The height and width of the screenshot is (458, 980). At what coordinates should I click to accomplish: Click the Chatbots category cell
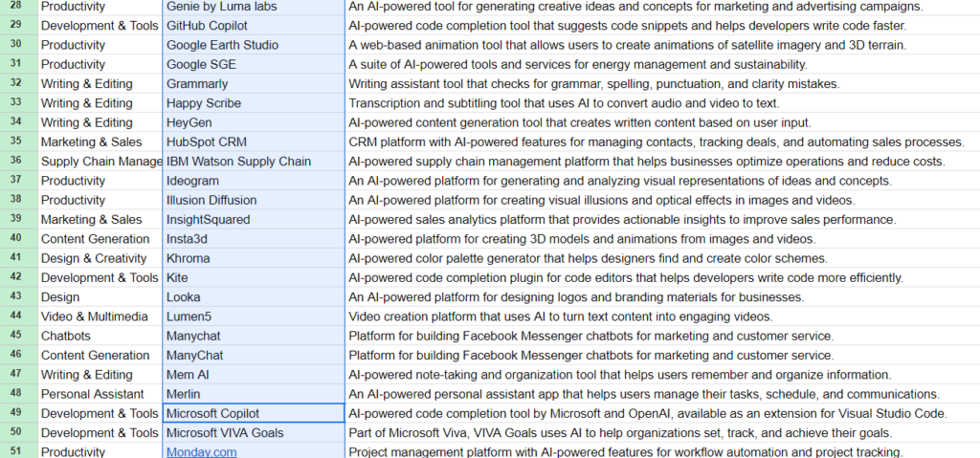tap(100, 336)
